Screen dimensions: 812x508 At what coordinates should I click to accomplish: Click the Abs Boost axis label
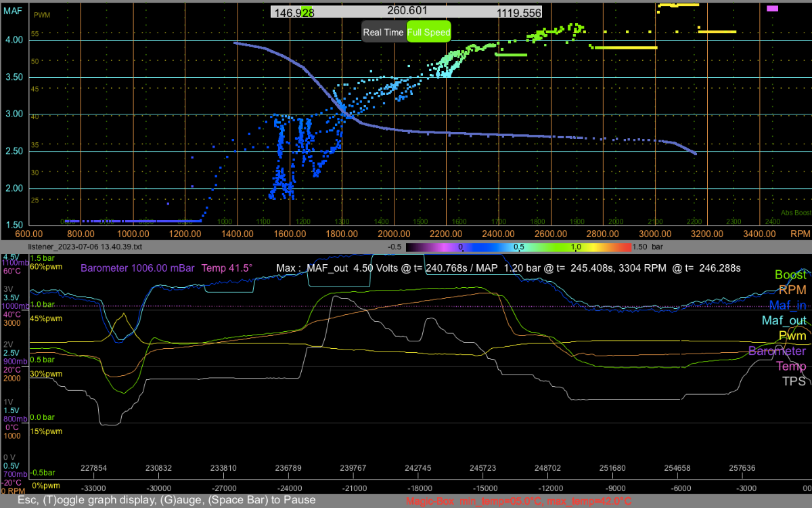[x=796, y=213]
